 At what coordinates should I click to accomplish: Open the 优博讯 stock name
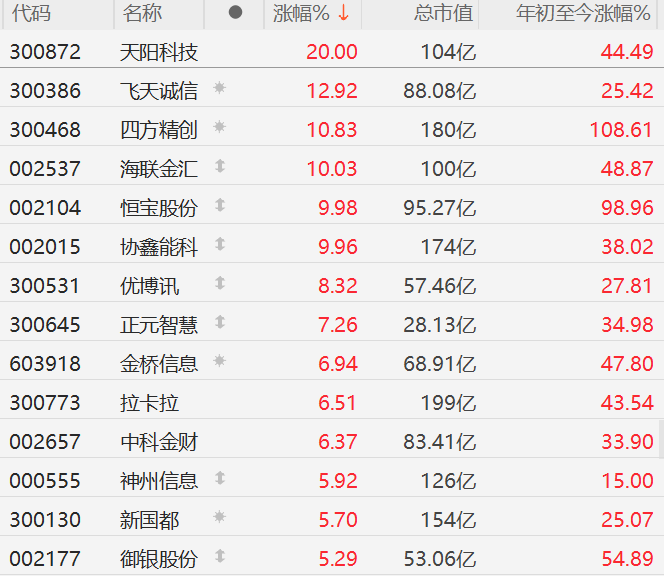(149, 286)
